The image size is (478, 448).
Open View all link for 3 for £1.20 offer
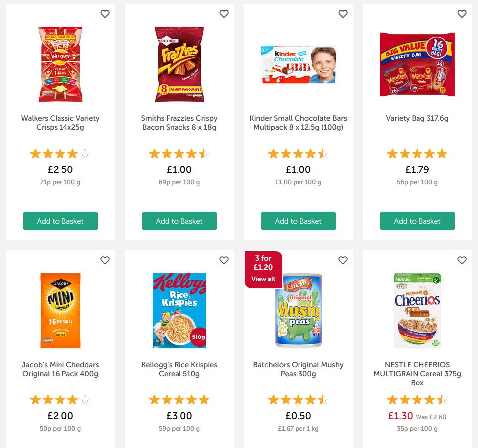pyautogui.click(x=263, y=279)
